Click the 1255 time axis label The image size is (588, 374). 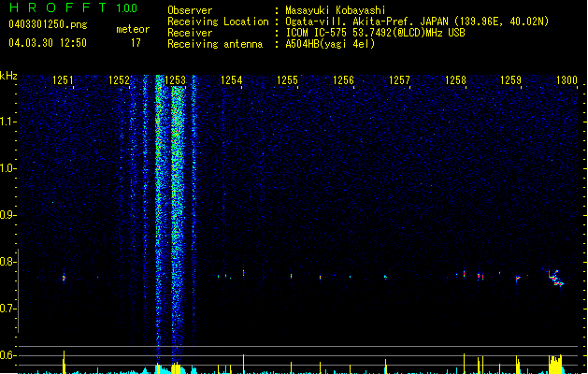pyautogui.click(x=287, y=80)
